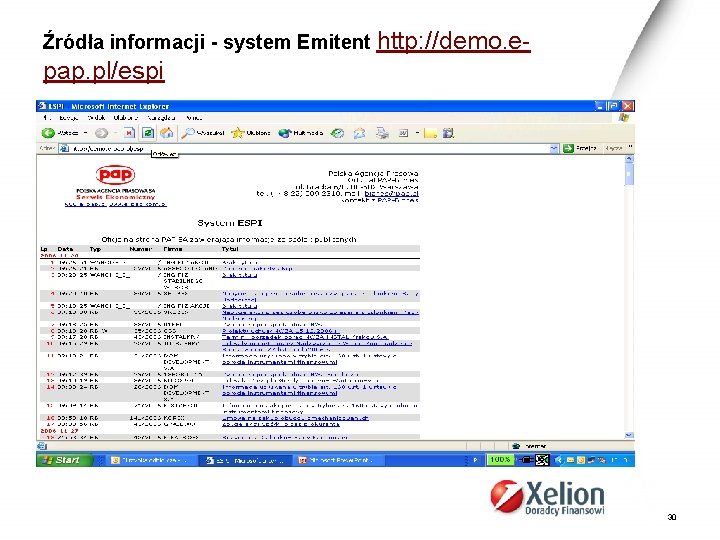Open the Ulubione menu in menu bar
The height and width of the screenshot is (540, 720).
tap(126, 118)
